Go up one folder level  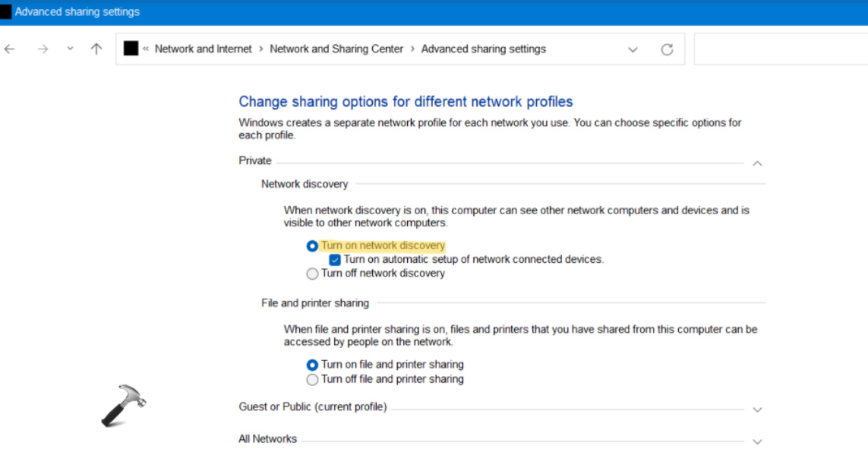(x=96, y=49)
